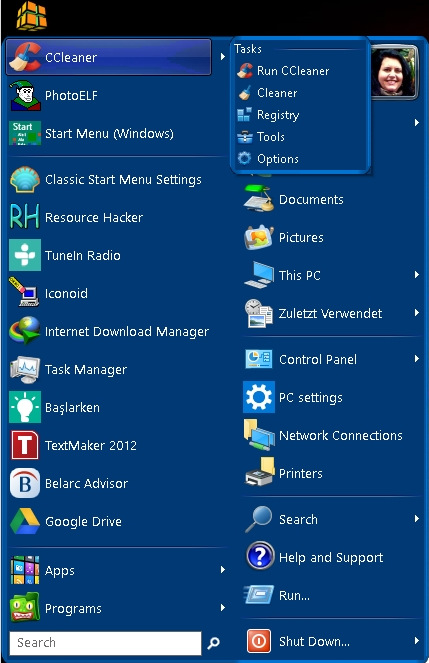This screenshot has width=429, height=663.
Task: Click the Programs green monster icon
Action: (x=25, y=608)
